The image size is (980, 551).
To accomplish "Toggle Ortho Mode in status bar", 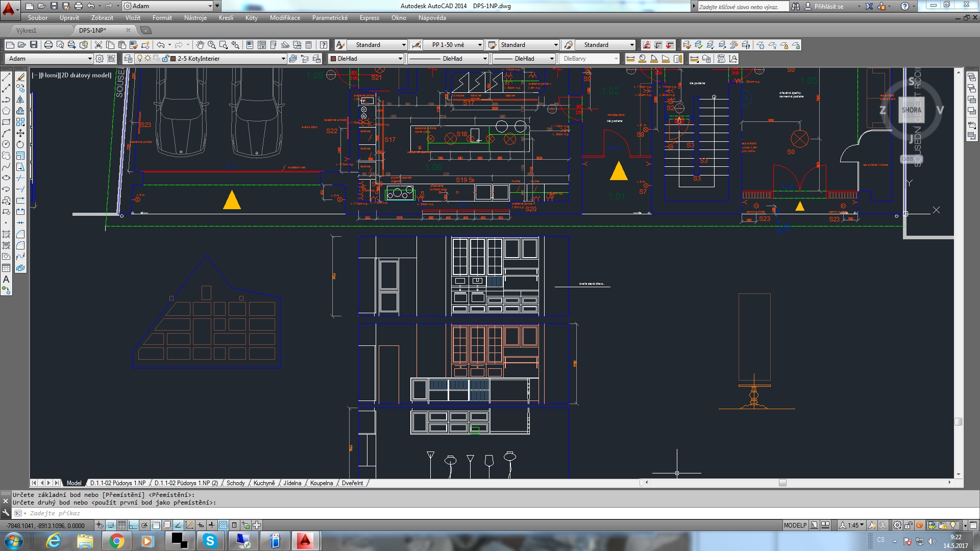I will (133, 525).
